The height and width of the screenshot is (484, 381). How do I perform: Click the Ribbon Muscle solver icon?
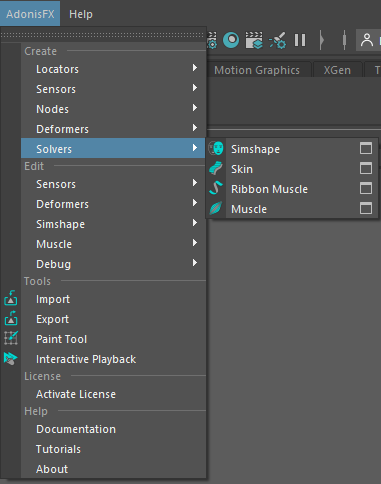click(x=216, y=188)
